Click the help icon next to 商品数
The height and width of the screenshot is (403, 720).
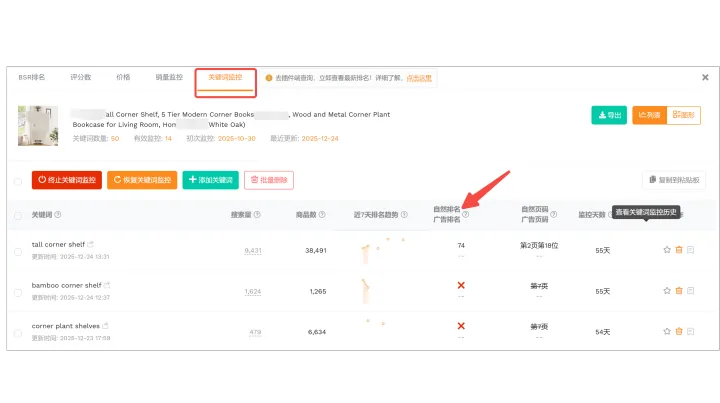[x=322, y=214]
